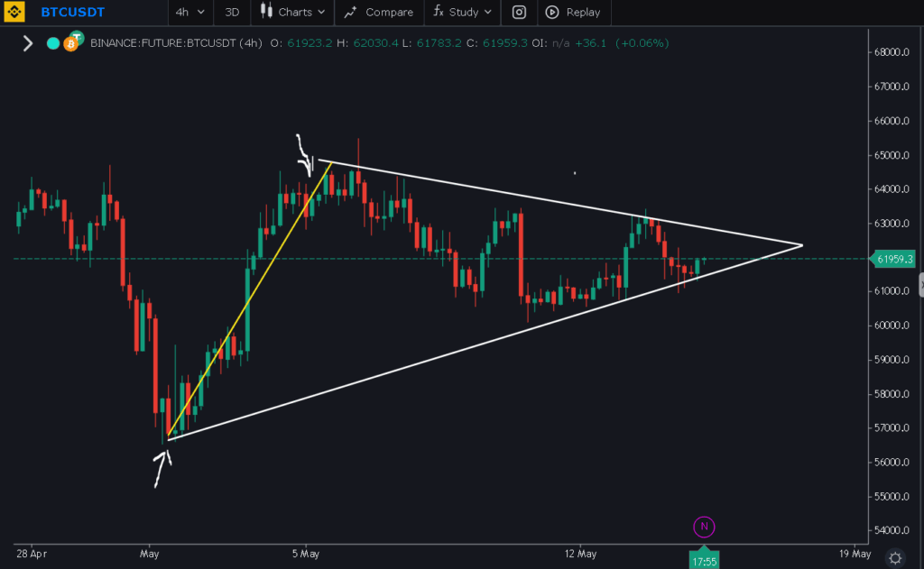Click the teal circle legend icon
Image resolution: width=924 pixels, height=569 pixels.
[x=53, y=42]
